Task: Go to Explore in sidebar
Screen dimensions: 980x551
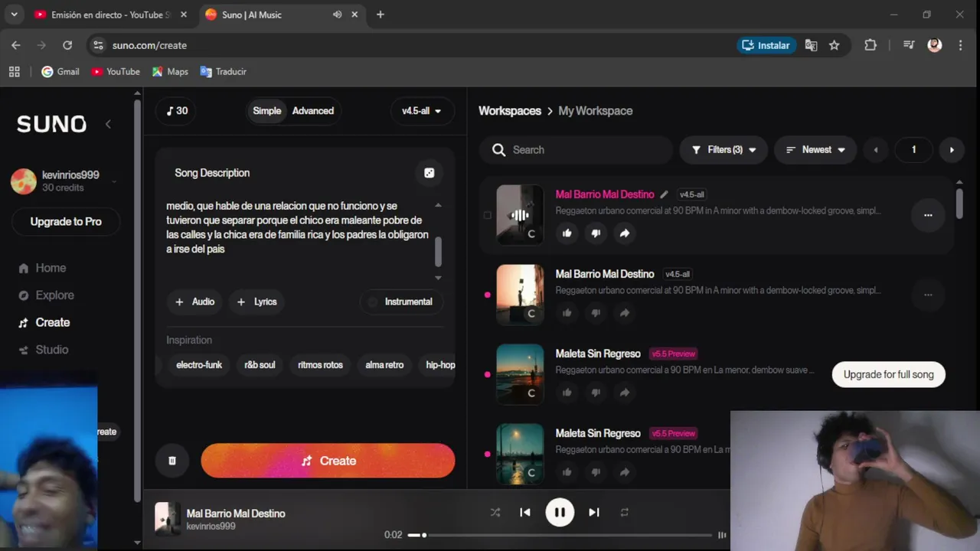Action: 46,295
